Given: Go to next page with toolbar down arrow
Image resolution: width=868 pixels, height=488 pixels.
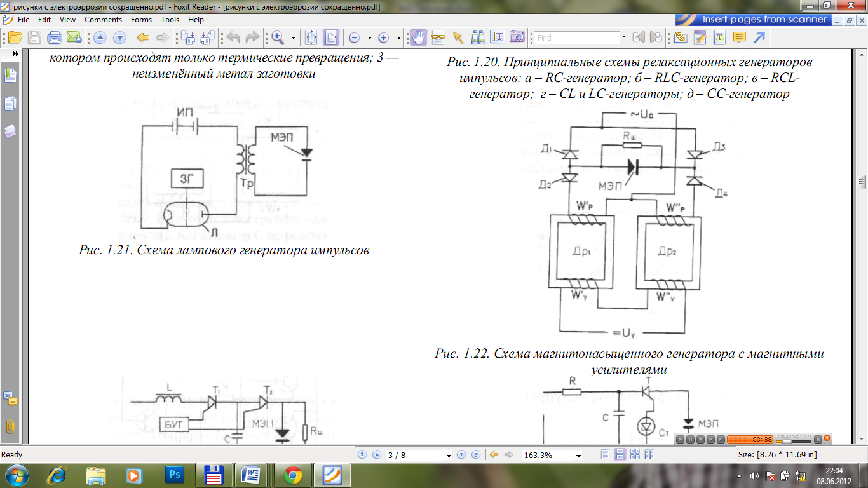Looking at the screenshot, I should tap(119, 37).
